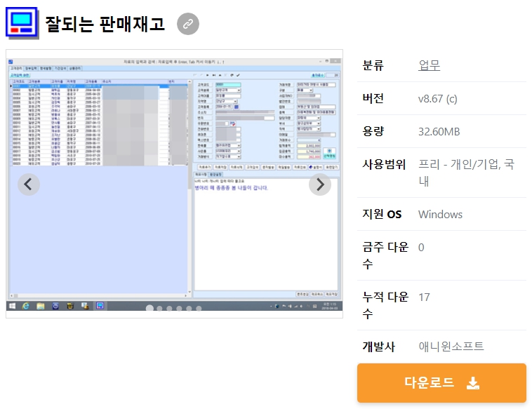
Task: Open the 업무 category link
Action: (430, 65)
